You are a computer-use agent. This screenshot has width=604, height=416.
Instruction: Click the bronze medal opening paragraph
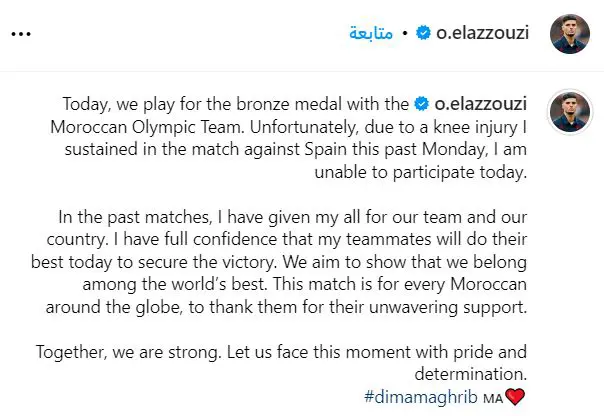[289, 138]
